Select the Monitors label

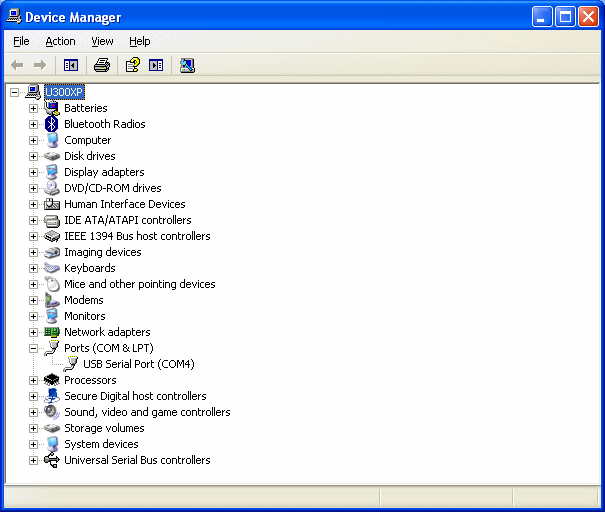click(85, 316)
